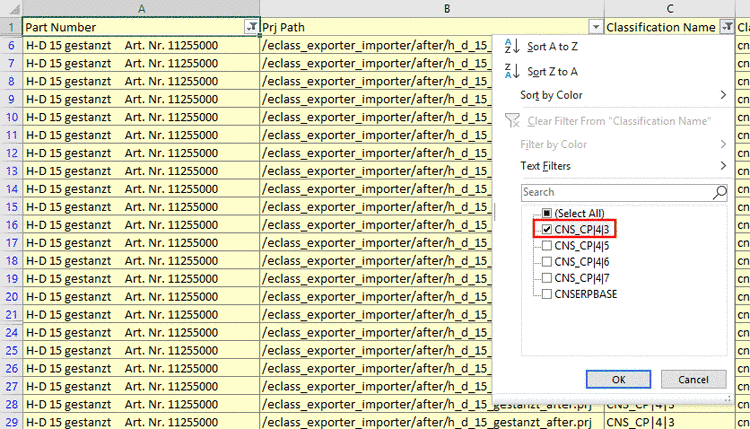Choose Sort Z to A
The height and width of the screenshot is (429, 750).
(552, 71)
